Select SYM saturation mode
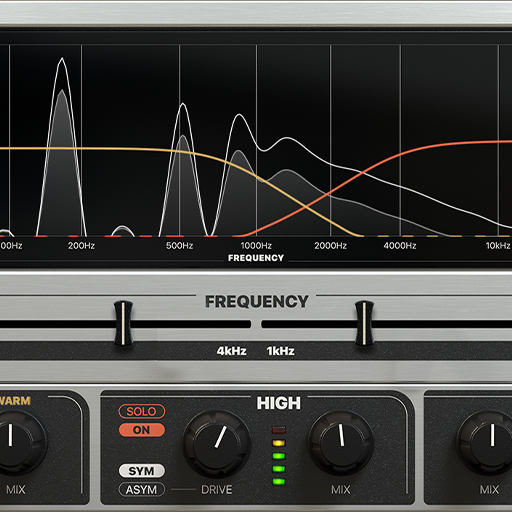This screenshot has width=512, height=512. point(142,471)
